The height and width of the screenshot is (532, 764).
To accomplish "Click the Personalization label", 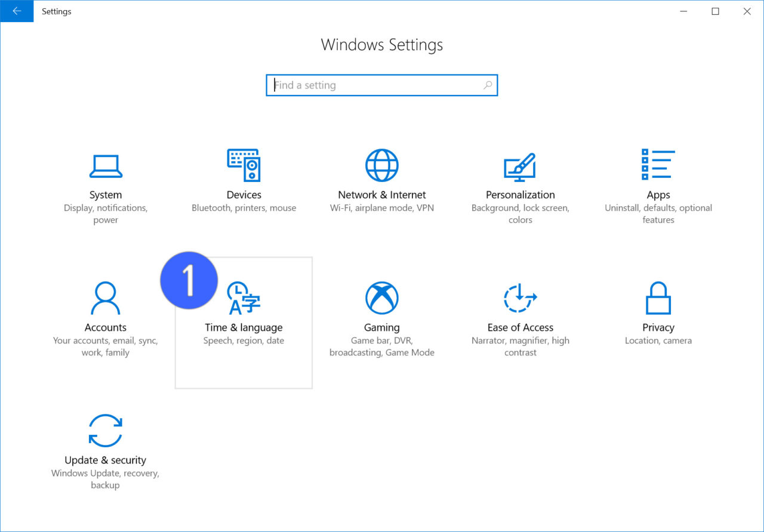I will 520,195.
